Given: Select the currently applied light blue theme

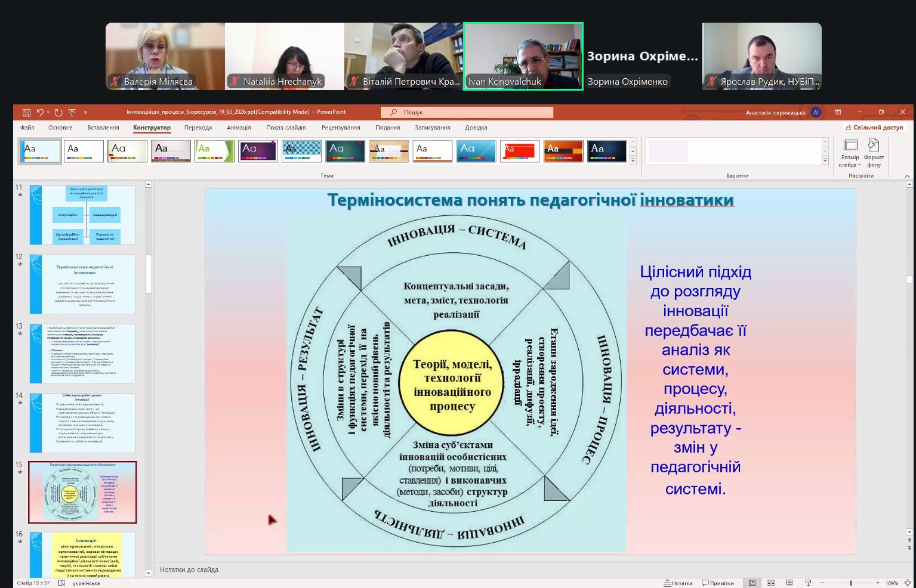Looking at the screenshot, I should click(x=40, y=151).
